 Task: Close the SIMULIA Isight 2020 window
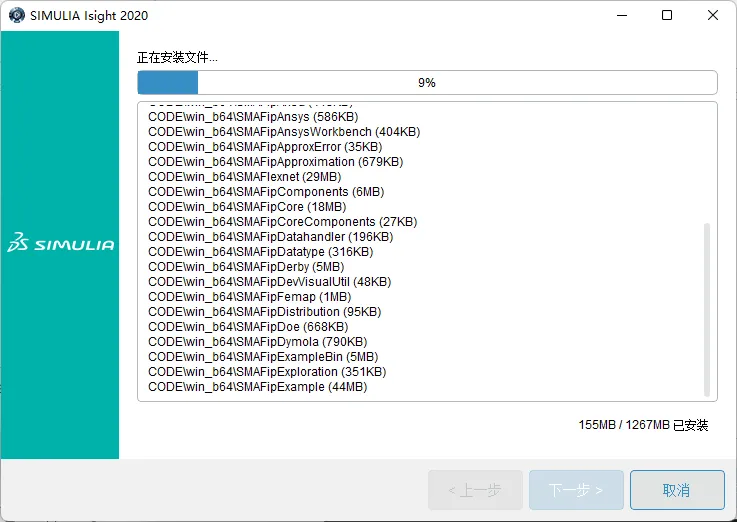click(x=713, y=15)
